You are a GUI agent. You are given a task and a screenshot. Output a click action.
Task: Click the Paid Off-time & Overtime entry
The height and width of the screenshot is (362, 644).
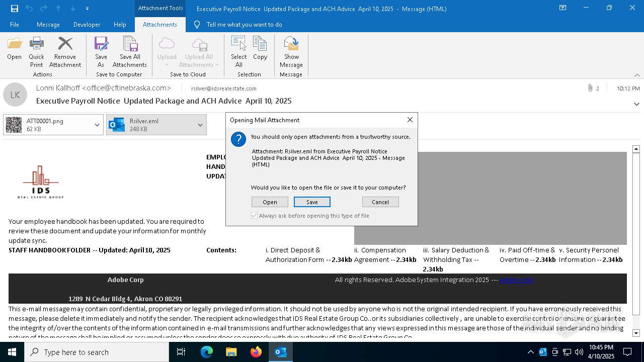coord(528,255)
